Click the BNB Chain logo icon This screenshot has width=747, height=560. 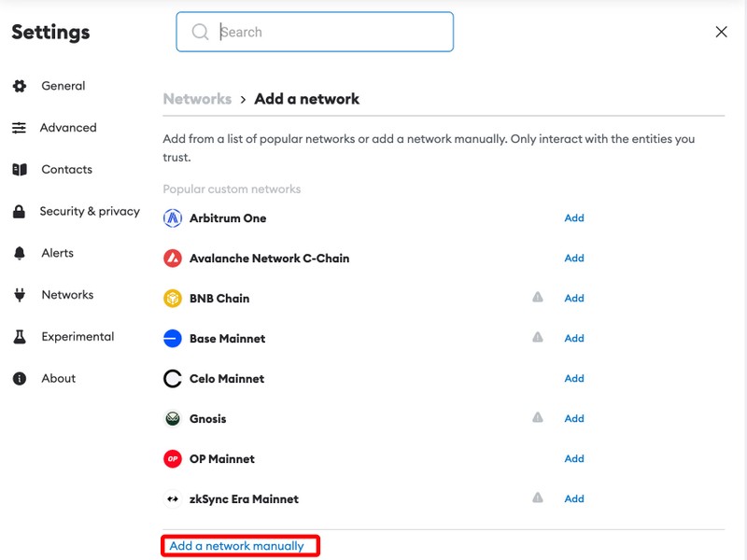[172, 299]
